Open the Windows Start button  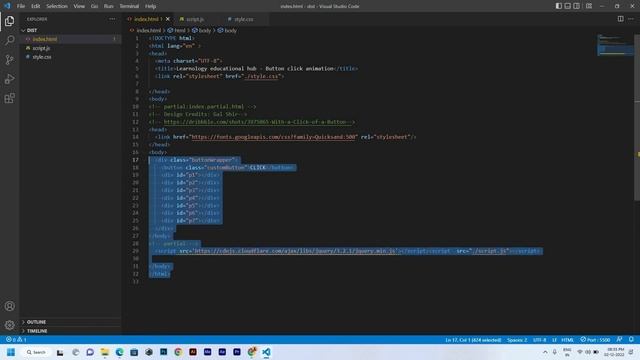[11, 352]
